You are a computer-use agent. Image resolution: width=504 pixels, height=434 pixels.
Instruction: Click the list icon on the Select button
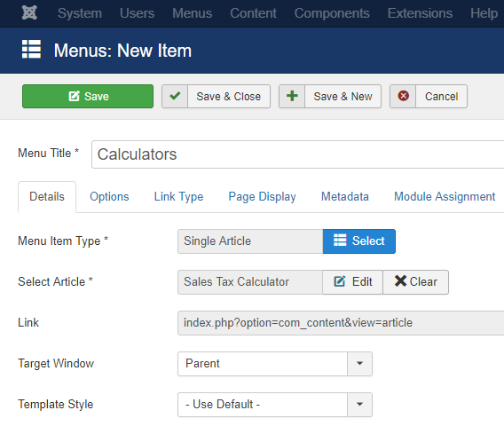[x=340, y=241]
